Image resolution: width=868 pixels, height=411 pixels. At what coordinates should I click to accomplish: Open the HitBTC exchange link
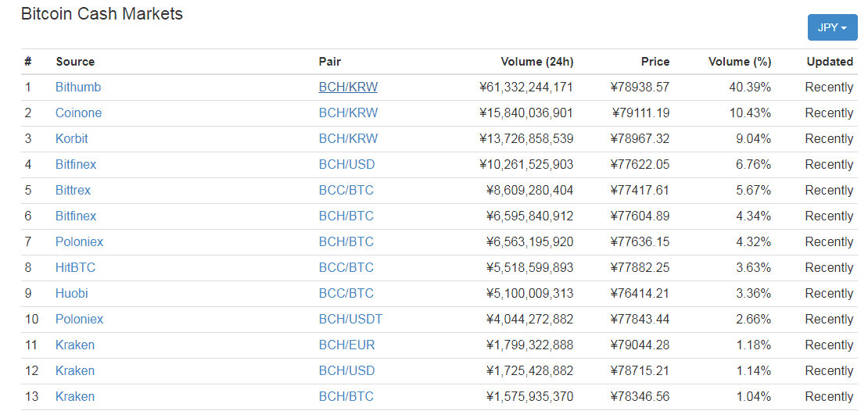click(x=75, y=268)
